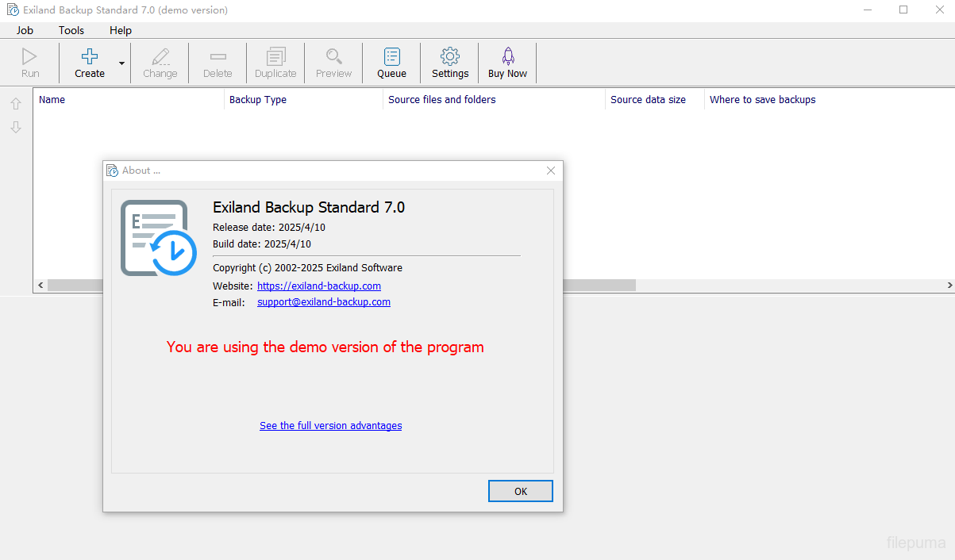Open the Queue list icon
The image size is (955, 560).
391,56
